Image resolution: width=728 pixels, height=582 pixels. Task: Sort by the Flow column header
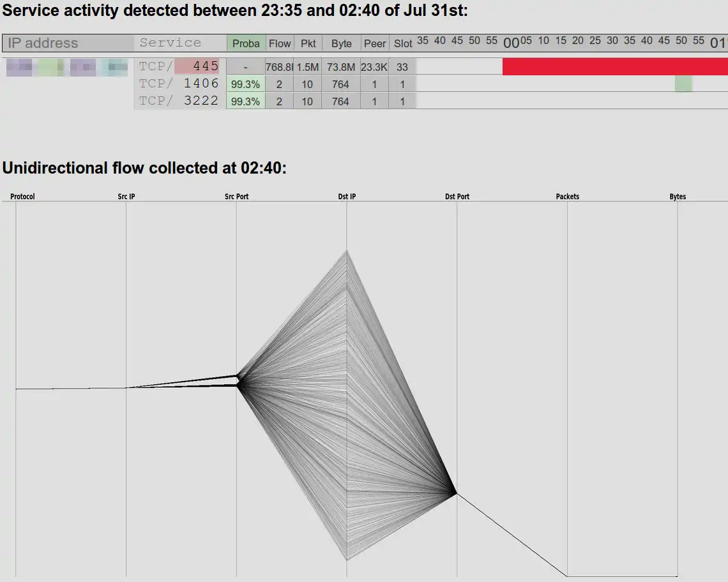coord(280,43)
